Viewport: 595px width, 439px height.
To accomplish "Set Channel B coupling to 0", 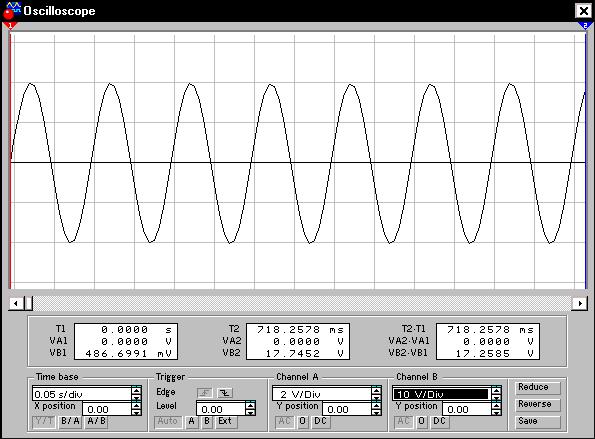I will pyautogui.click(x=421, y=421).
